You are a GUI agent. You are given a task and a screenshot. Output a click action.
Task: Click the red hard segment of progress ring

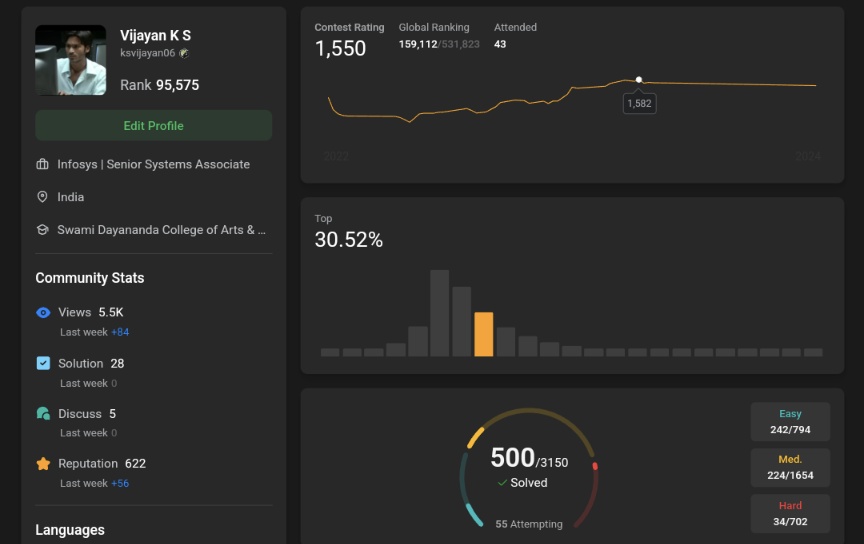(595, 466)
